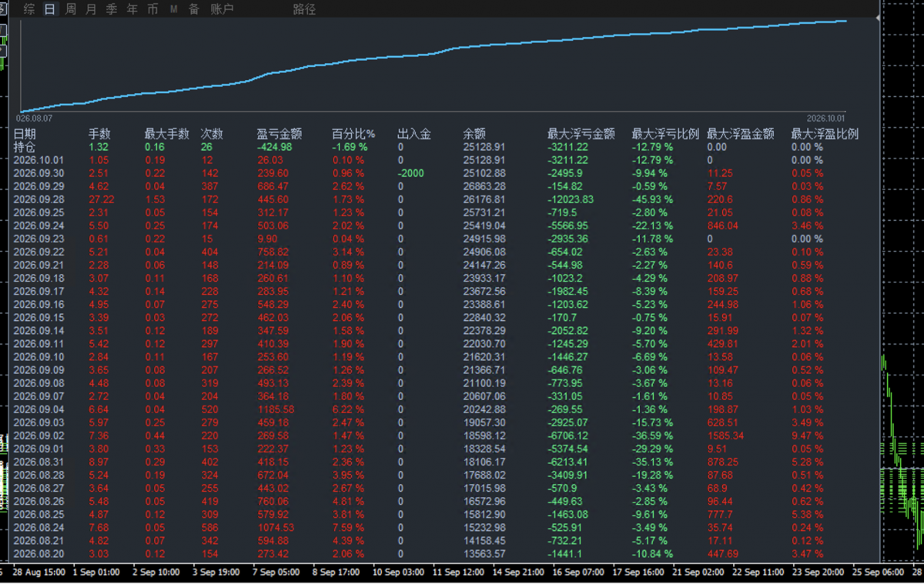Click the 7.59 % percentage cell
The height and width of the screenshot is (584, 924).
coord(350,528)
